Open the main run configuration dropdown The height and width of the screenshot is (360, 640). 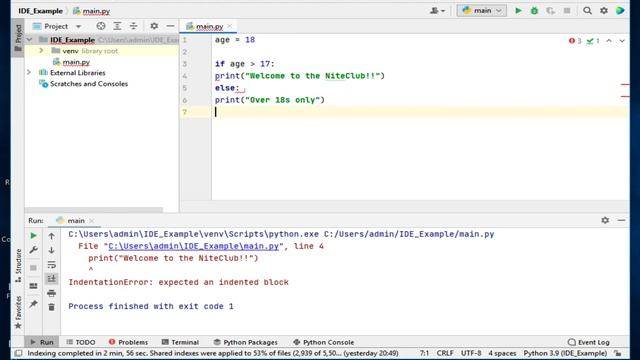pos(482,11)
